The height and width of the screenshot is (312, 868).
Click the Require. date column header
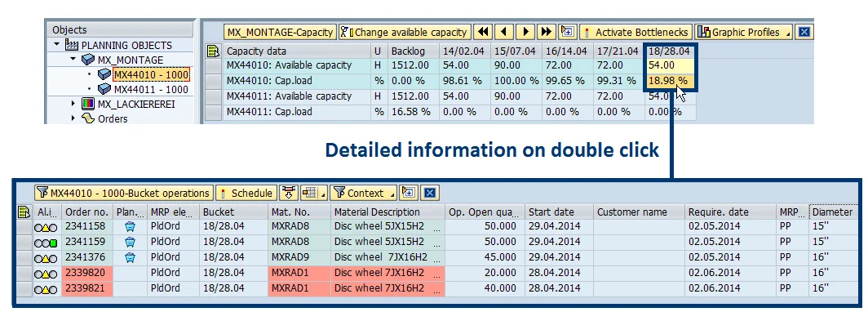730,212
